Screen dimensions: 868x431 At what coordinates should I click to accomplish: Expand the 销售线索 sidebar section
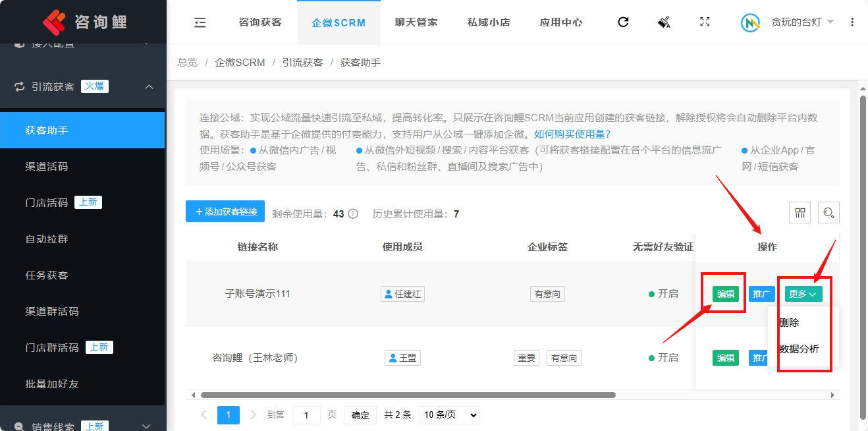(146, 426)
